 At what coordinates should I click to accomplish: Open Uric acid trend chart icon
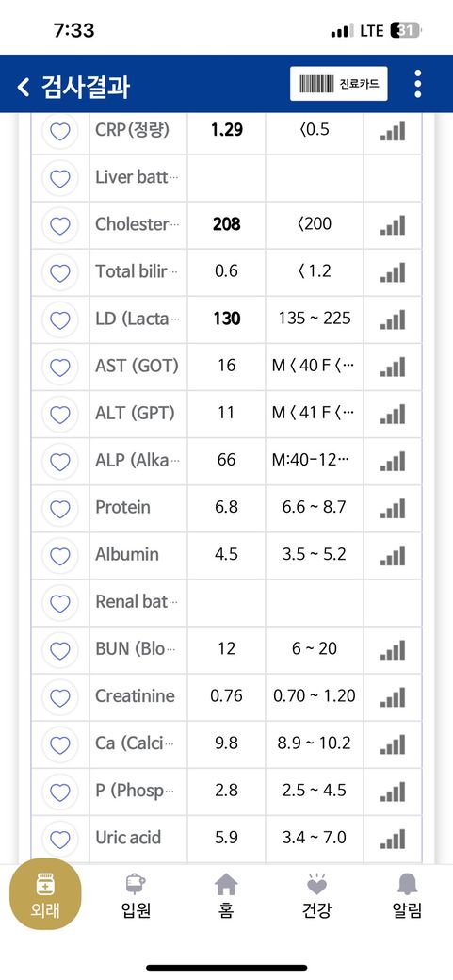coord(393,838)
